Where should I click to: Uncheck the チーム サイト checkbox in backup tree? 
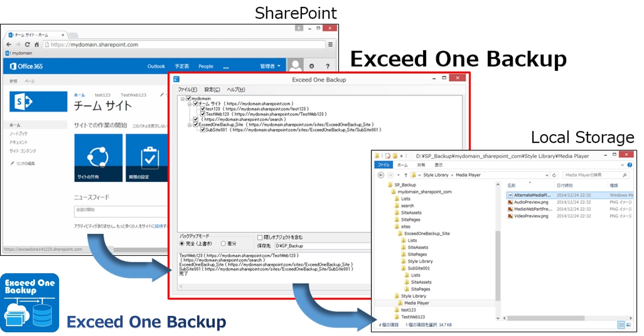coord(196,104)
